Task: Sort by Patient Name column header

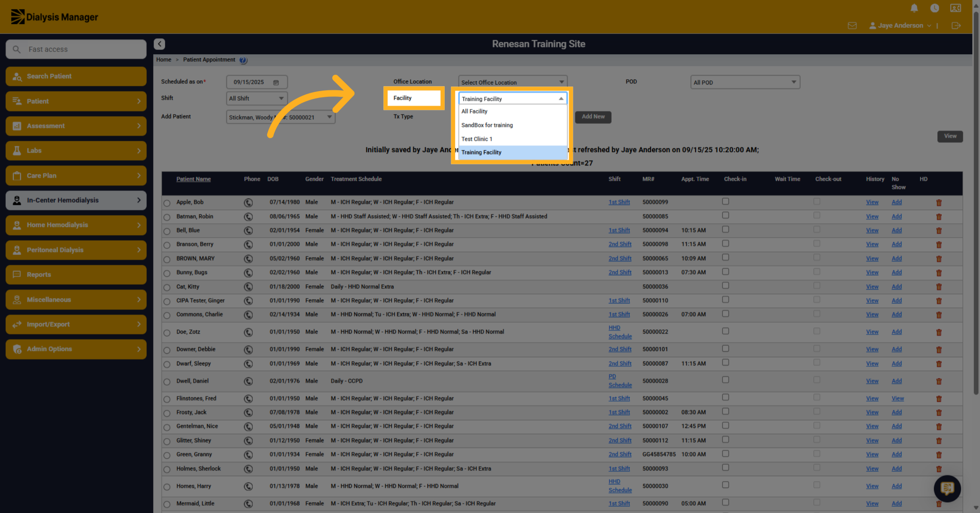Action: pos(193,179)
